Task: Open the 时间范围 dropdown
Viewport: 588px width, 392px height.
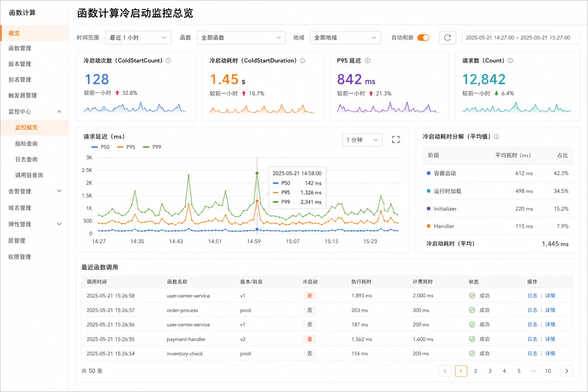Action: tap(138, 37)
